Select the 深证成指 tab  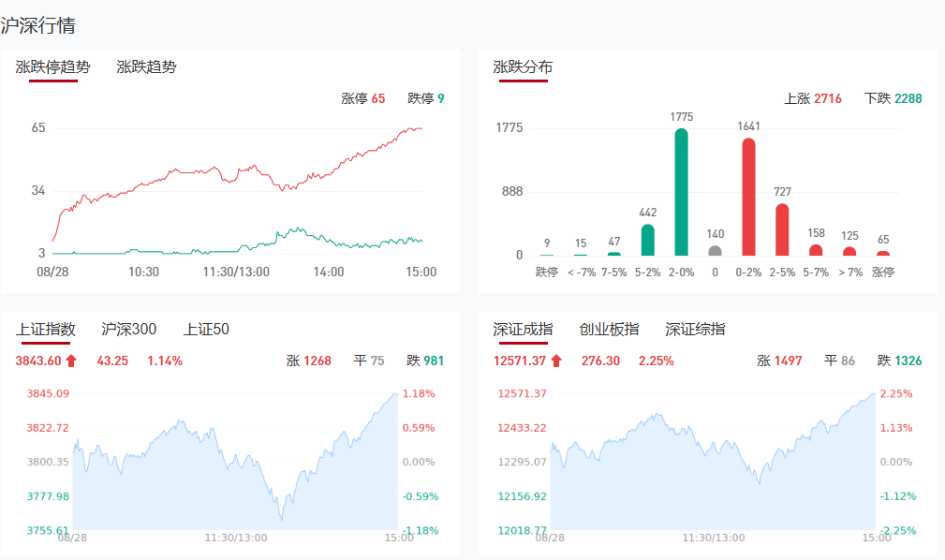(523, 329)
